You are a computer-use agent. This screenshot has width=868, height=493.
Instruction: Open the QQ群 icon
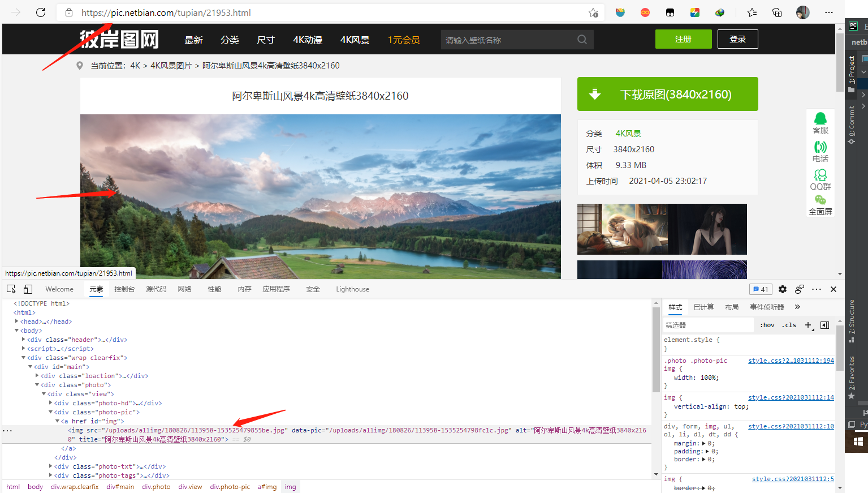tap(821, 179)
